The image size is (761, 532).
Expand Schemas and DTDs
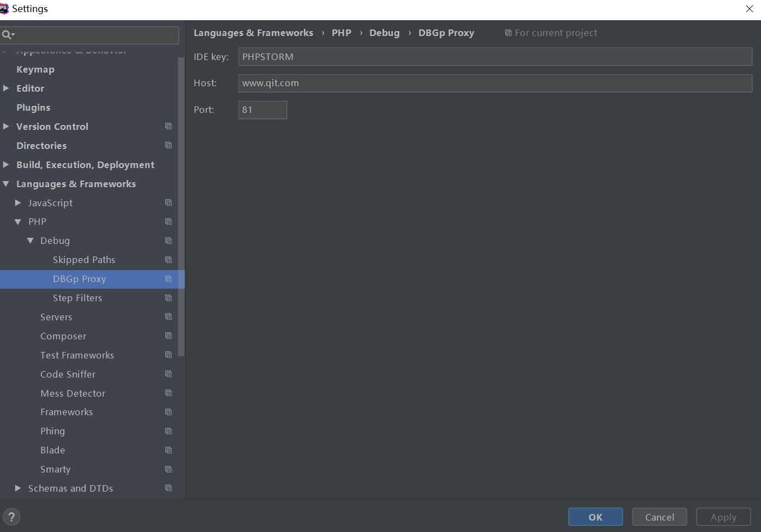(17, 488)
